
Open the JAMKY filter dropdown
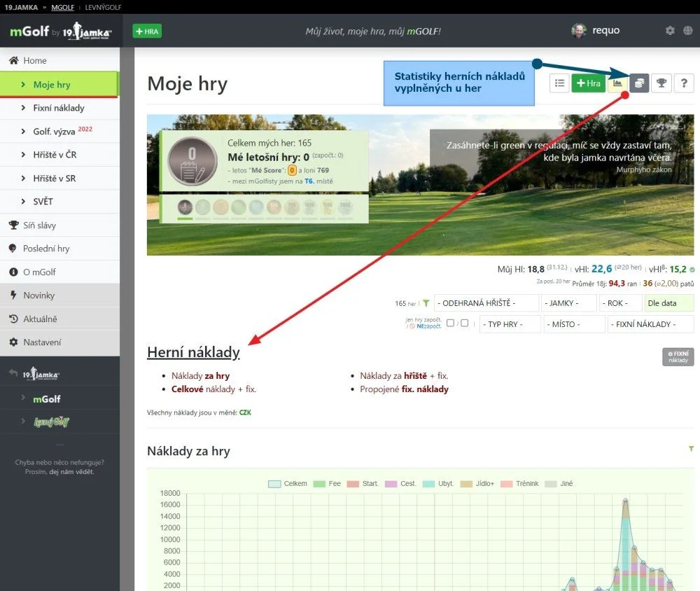pyautogui.click(x=568, y=303)
